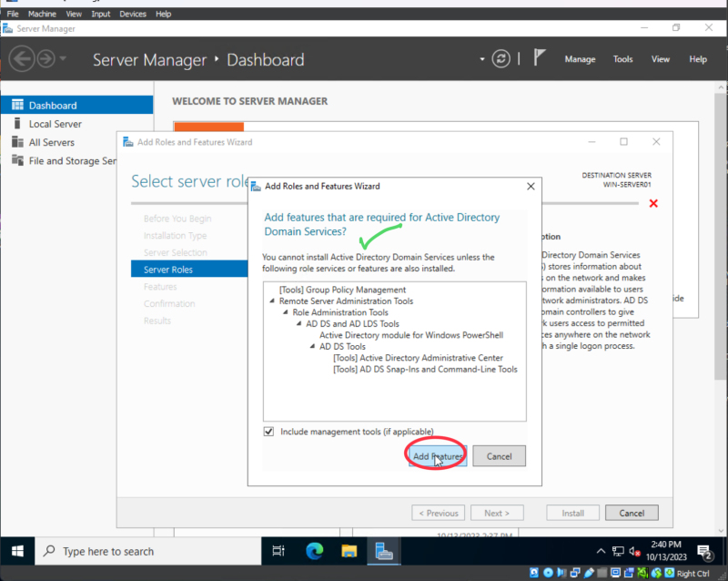Select Local Server in the sidebar
Screen dimensions: 728x581
55,123
